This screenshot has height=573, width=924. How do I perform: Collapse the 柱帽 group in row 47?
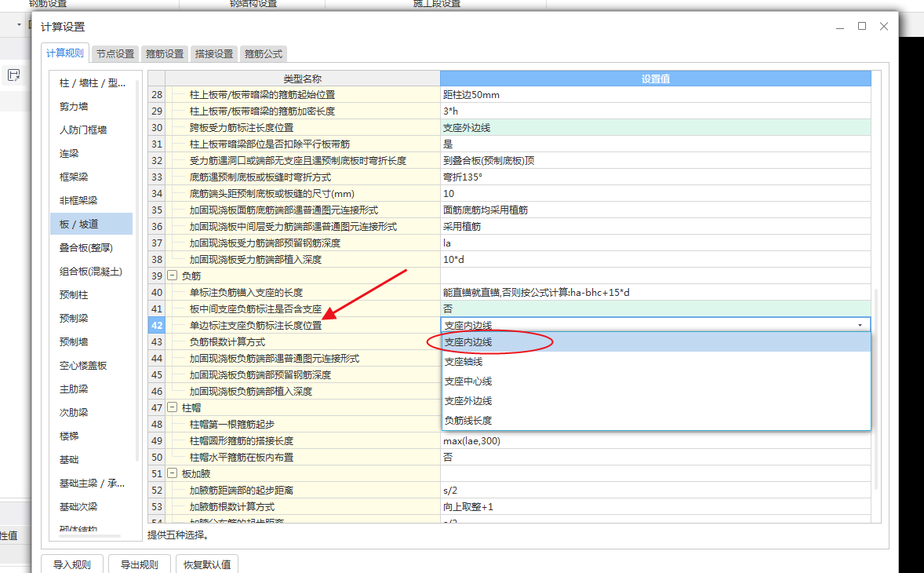(172, 407)
